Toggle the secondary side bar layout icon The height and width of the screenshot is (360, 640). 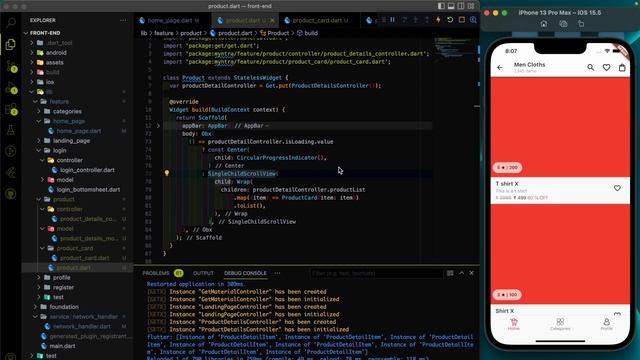pyautogui.click(x=461, y=6)
